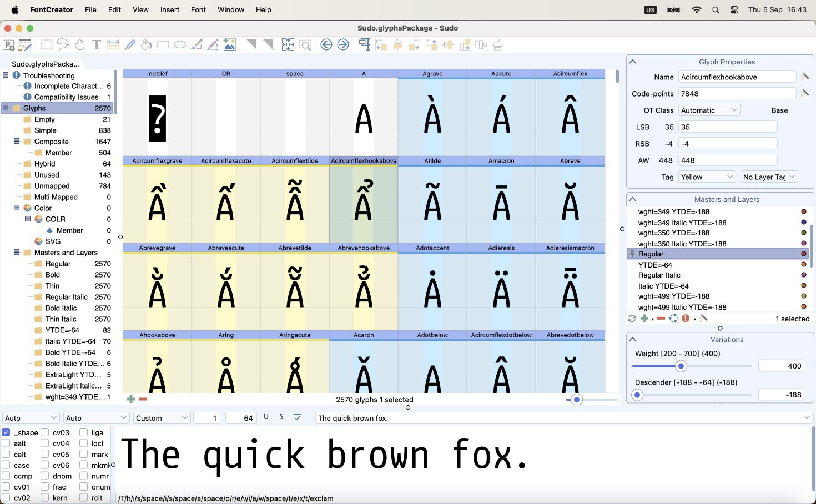Collapse the Troubleshooting tree node
This screenshot has height=504, width=816.
[6, 75]
